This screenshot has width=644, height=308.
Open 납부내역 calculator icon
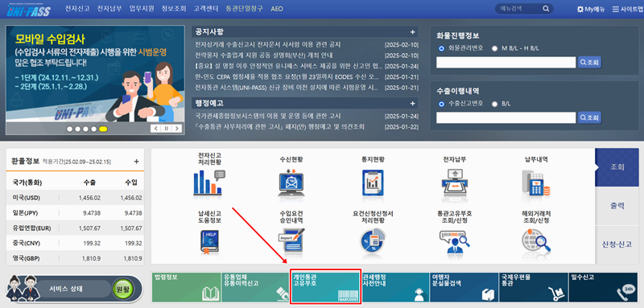pos(536,183)
